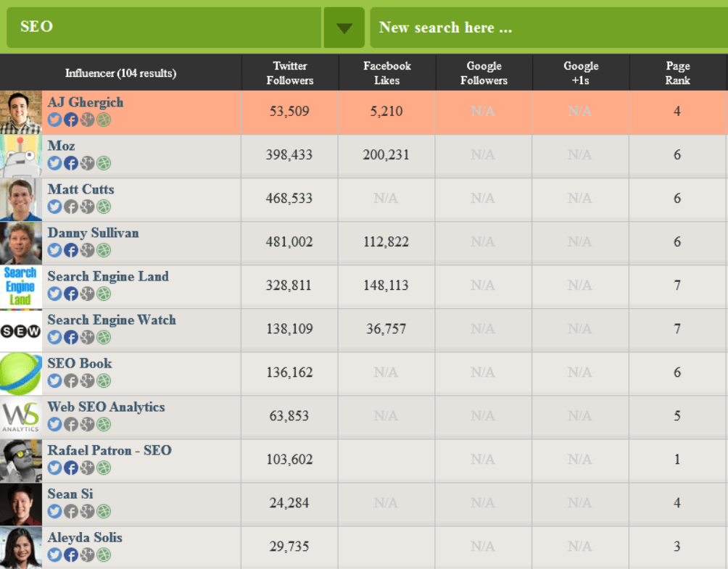
Task: Click Web SEO Analytics' Google+ icon
Action: click(x=87, y=424)
